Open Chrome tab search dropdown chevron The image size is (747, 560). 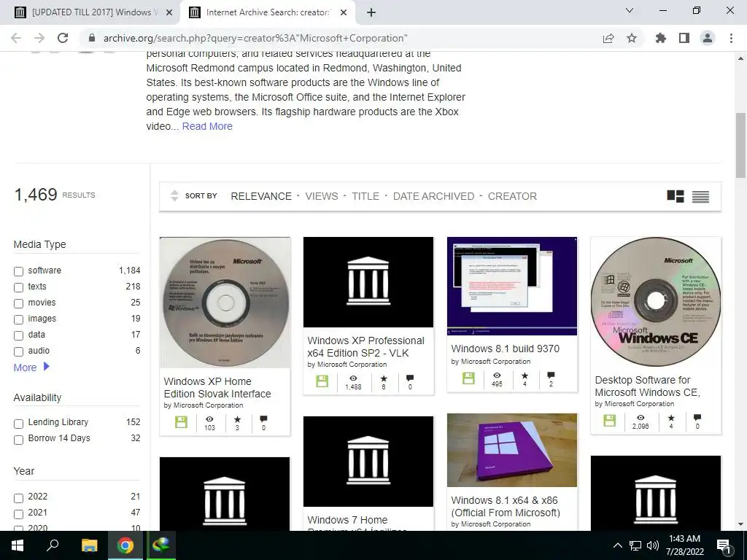tap(630, 10)
